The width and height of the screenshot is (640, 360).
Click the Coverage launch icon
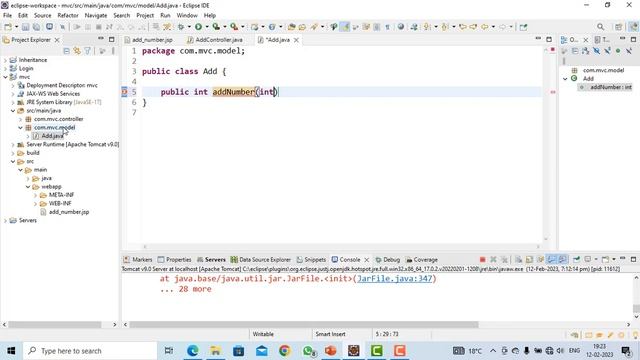(216, 27)
